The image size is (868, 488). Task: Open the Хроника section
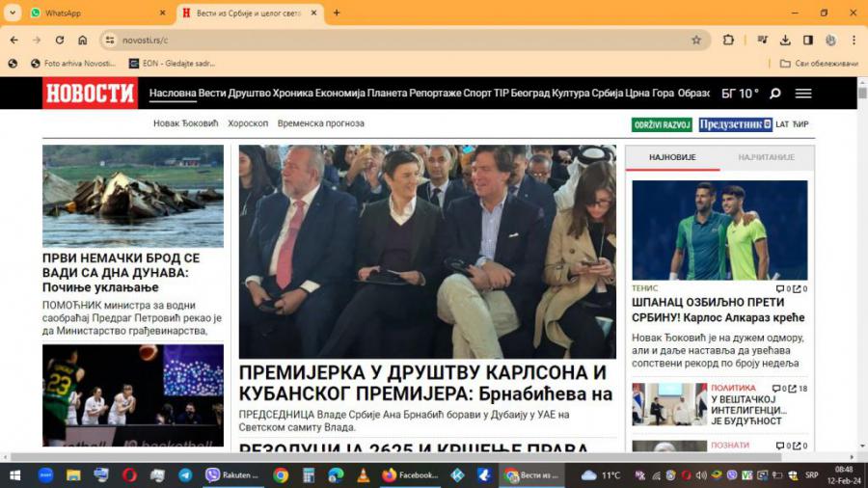[x=293, y=93]
